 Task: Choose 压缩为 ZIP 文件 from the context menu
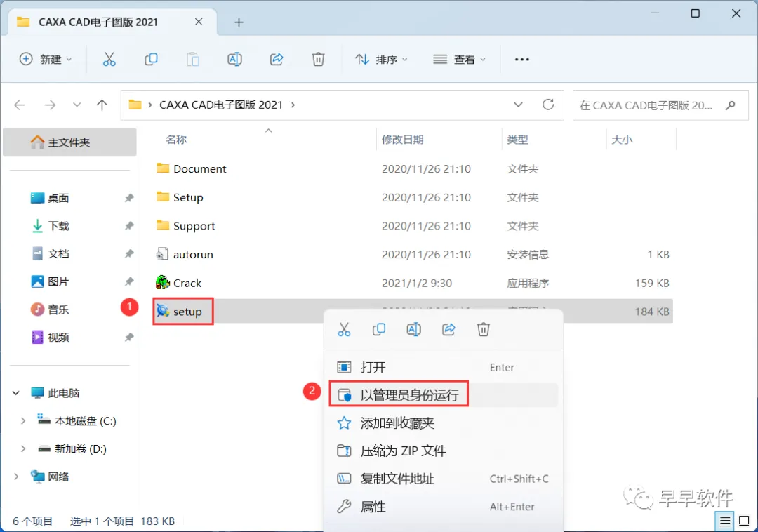point(443,451)
